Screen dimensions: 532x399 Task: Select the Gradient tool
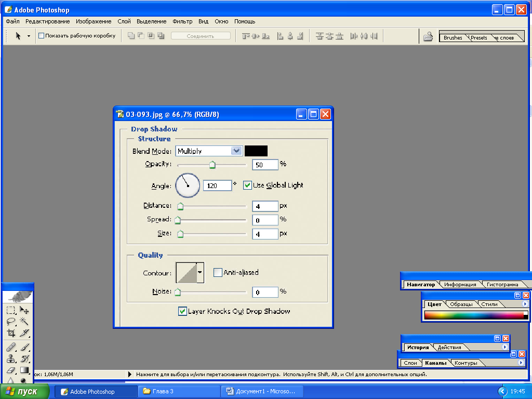(x=24, y=370)
